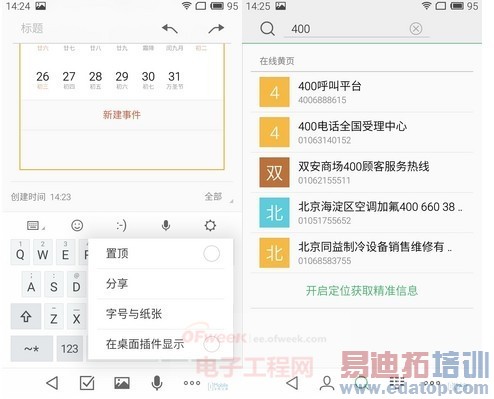Tap 开启定位获取精准信息 link
The height and width of the screenshot is (399, 494).
pos(362,291)
